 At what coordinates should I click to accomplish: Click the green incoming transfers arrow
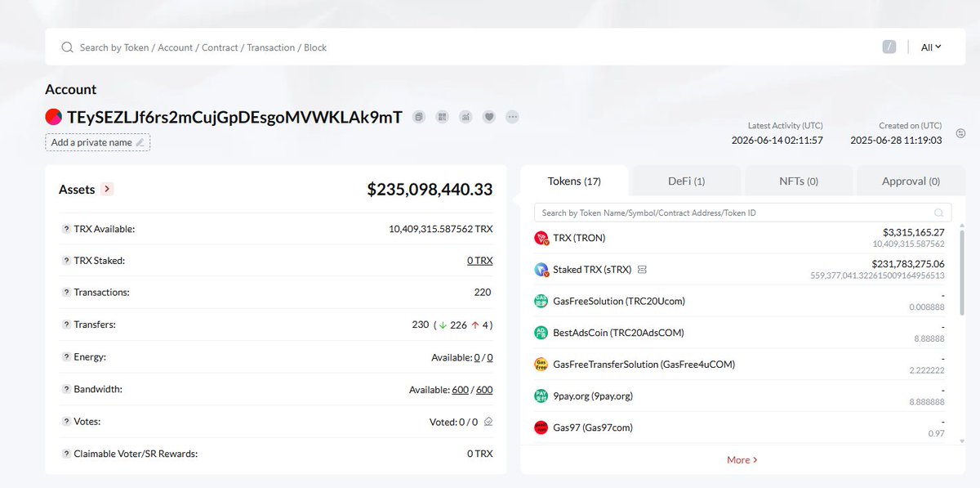click(x=442, y=325)
